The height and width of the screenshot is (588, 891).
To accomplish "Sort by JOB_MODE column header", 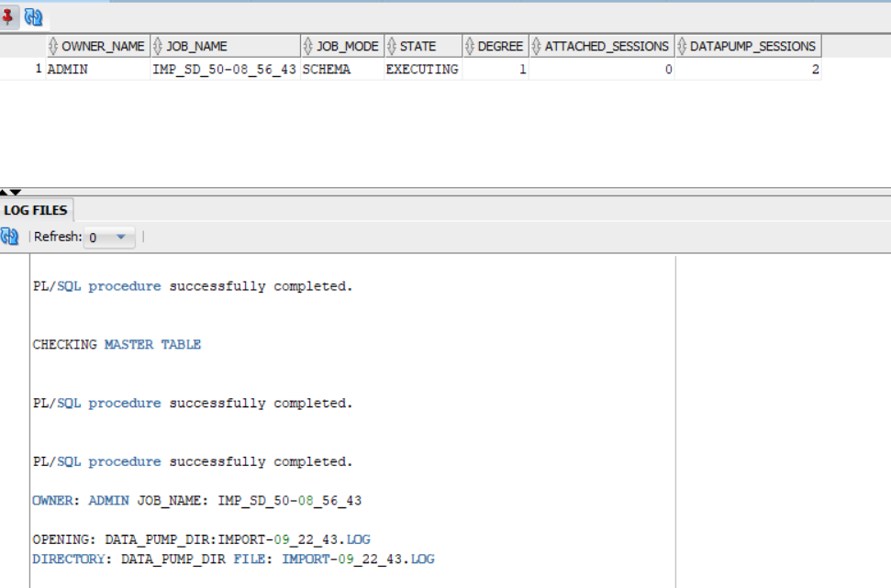I will point(342,46).
